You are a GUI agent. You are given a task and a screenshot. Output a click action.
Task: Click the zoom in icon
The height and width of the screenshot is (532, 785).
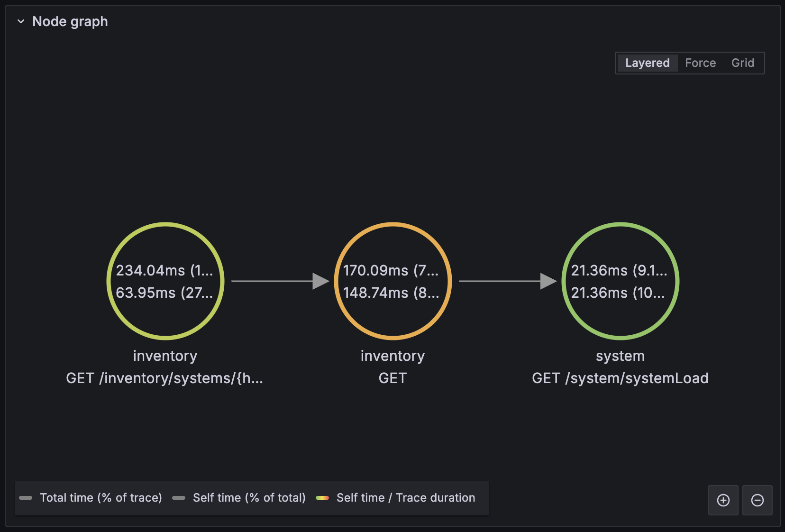point(723,500)
